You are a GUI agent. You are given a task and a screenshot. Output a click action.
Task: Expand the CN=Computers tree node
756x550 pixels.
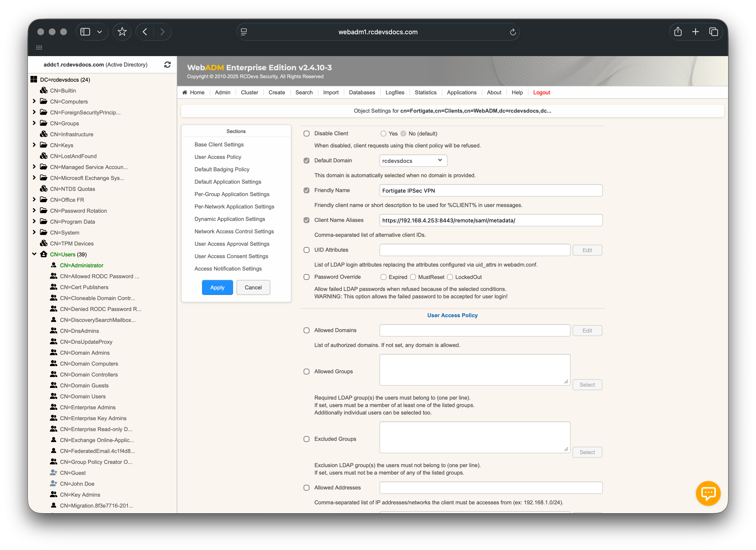pyautogui.click(x=34, y=101)
